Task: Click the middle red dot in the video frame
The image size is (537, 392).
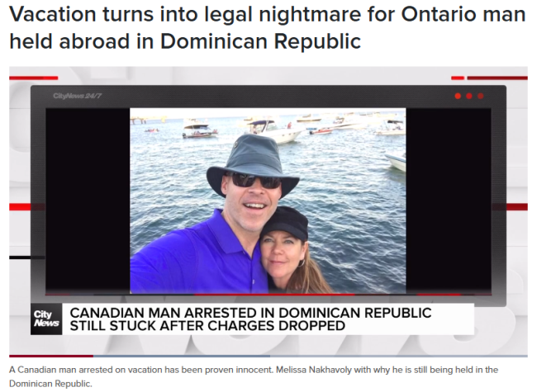Action: [x=469, y=96]
